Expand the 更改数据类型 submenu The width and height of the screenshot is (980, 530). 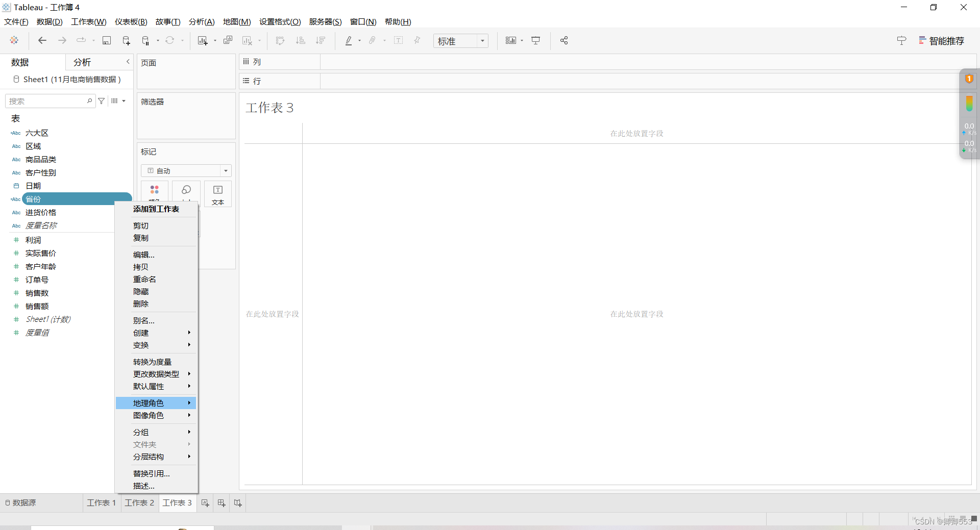156,374
